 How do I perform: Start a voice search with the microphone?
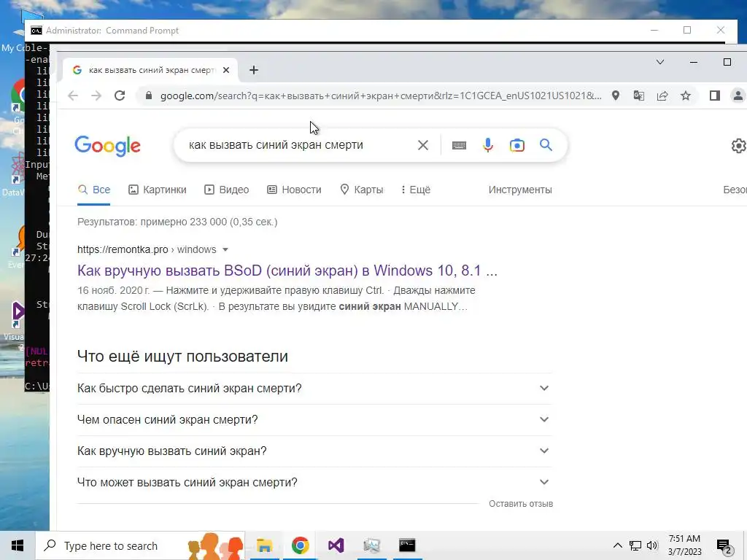[x=488, y=145]
